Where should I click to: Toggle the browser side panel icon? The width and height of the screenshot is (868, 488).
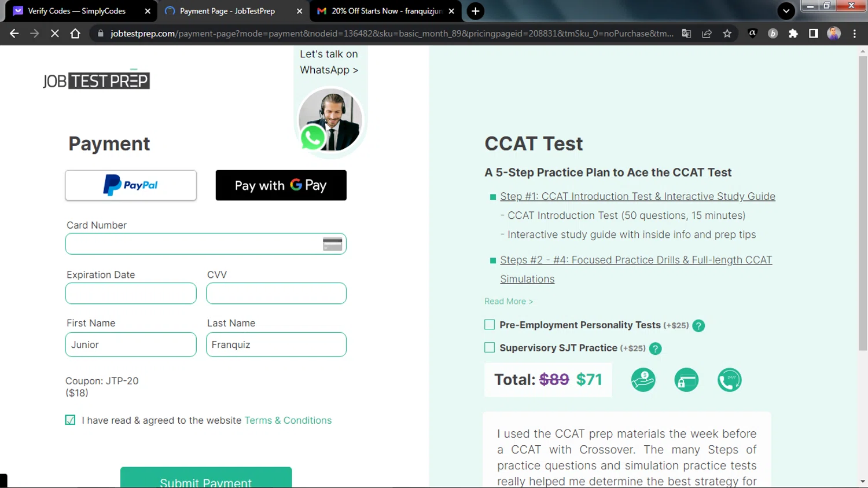click(814, 34)
